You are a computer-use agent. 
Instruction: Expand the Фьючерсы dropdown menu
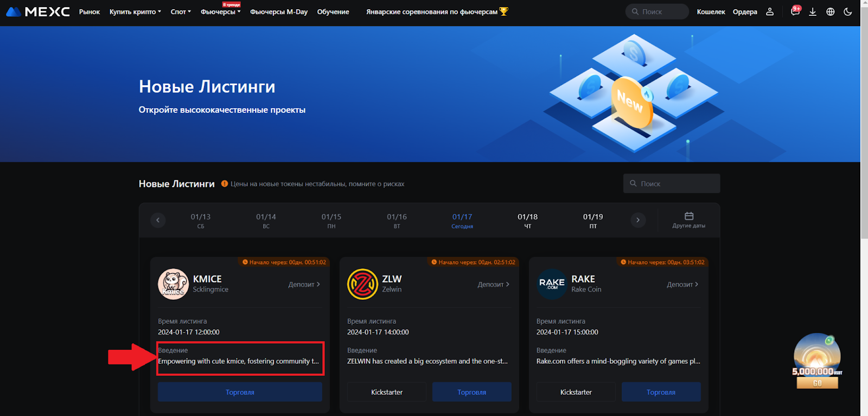[220, 11]
